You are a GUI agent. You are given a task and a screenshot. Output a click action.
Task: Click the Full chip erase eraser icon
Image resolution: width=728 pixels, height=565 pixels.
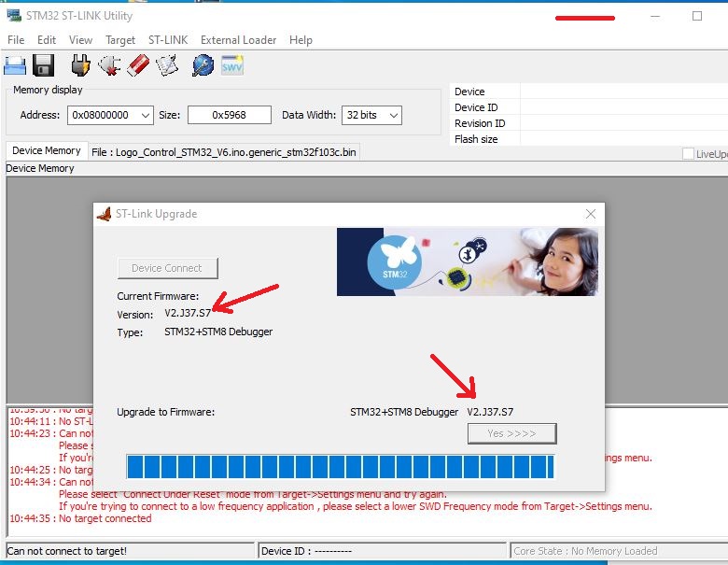(138, 65)
